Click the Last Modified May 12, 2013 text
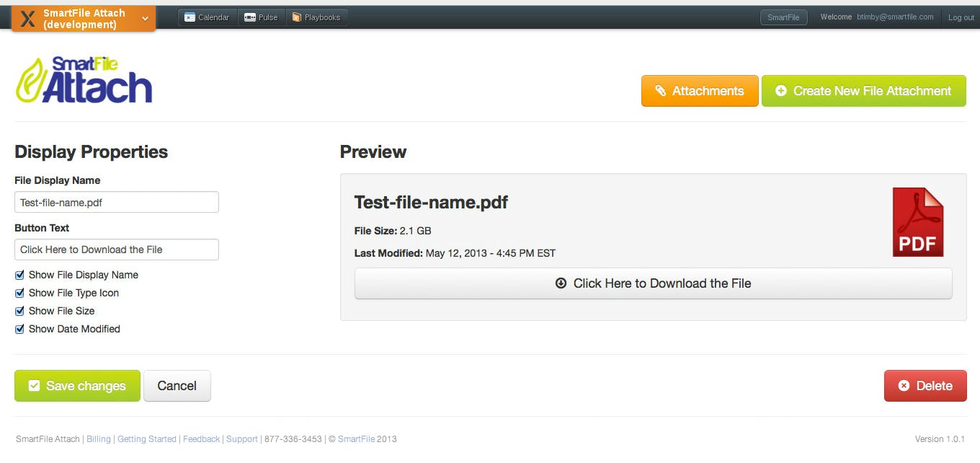 (455, 253)
